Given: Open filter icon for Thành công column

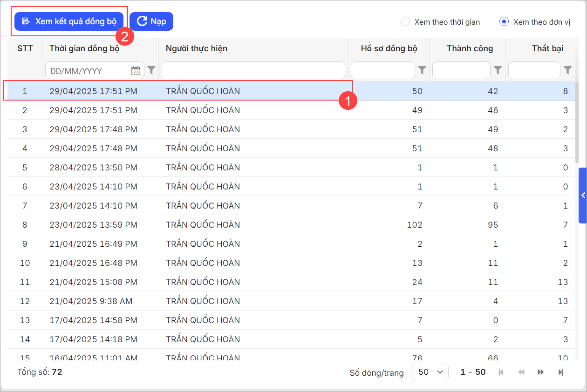Looking at the screenshot, I should point(498,70).
